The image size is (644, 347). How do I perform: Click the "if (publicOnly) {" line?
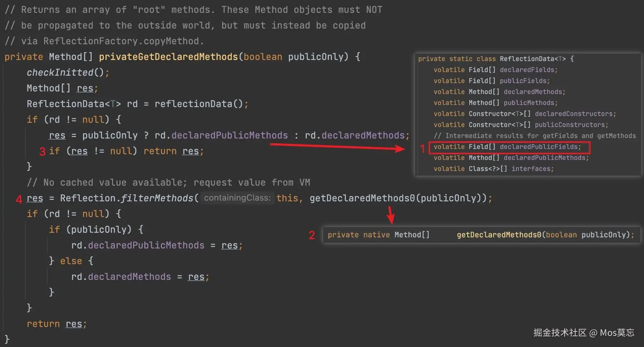pyautogui.click(x=96, y=230)
